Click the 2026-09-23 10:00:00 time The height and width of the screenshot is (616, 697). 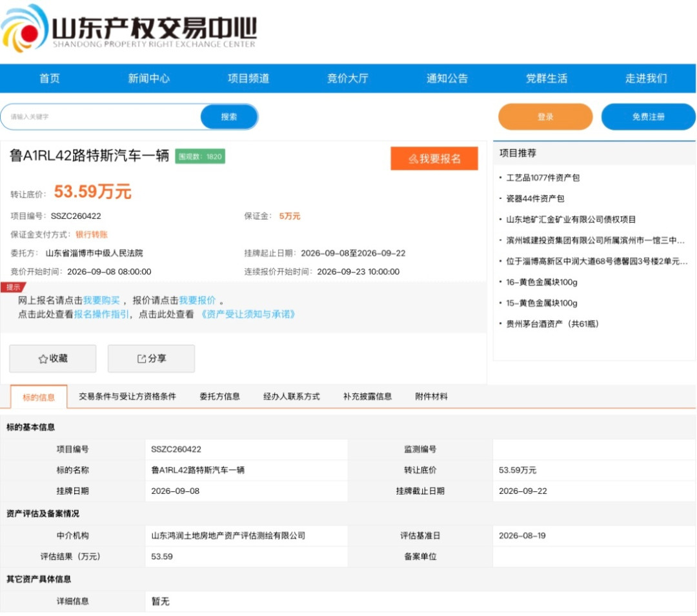point(358,272)
